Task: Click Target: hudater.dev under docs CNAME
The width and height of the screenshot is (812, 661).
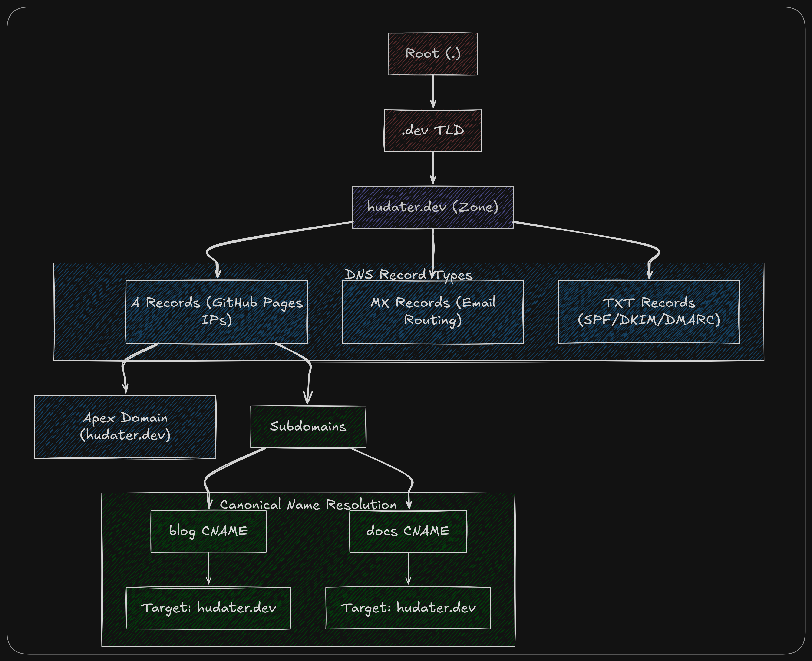Action: click(408, 608)
